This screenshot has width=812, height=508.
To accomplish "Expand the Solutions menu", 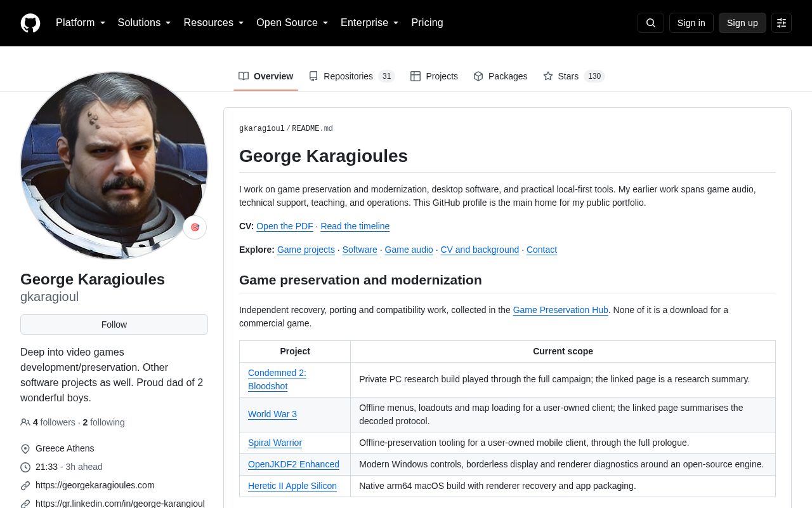I will (x=144, y=23).
